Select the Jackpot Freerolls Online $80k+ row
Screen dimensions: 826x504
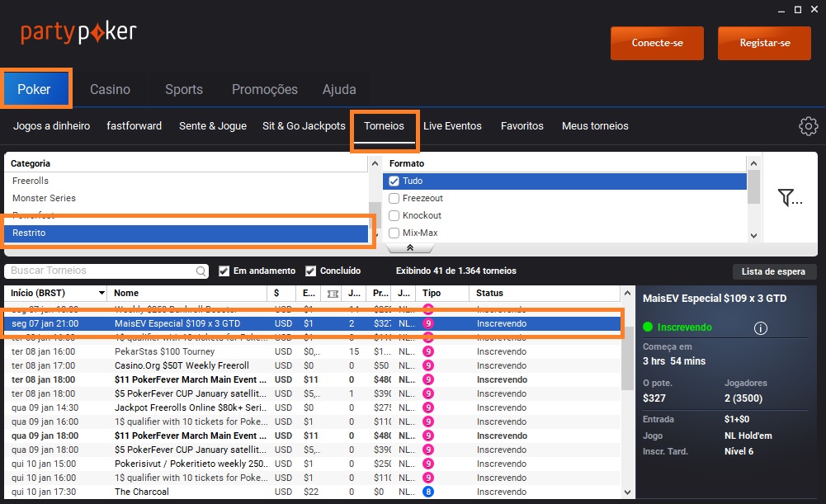tap(313, 407)
